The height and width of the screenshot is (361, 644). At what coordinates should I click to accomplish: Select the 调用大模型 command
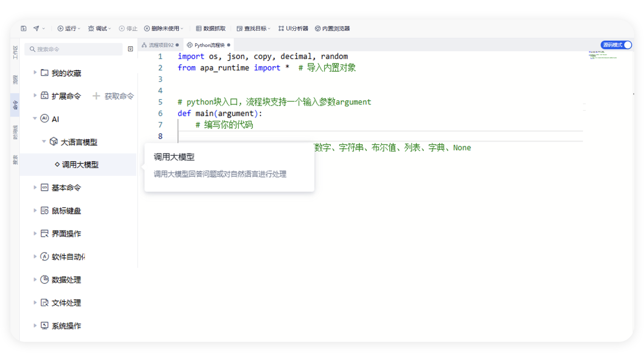click(x=80, y=164)
